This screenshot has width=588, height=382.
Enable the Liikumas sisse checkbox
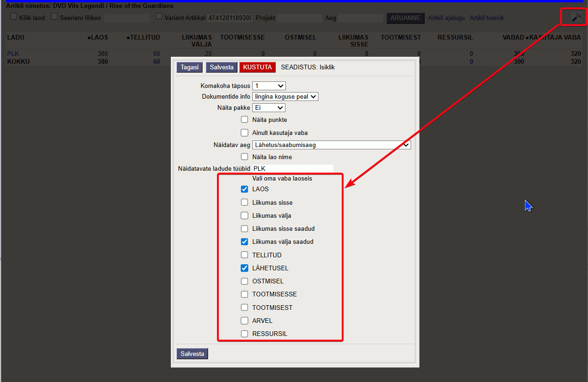pos(244,202)
